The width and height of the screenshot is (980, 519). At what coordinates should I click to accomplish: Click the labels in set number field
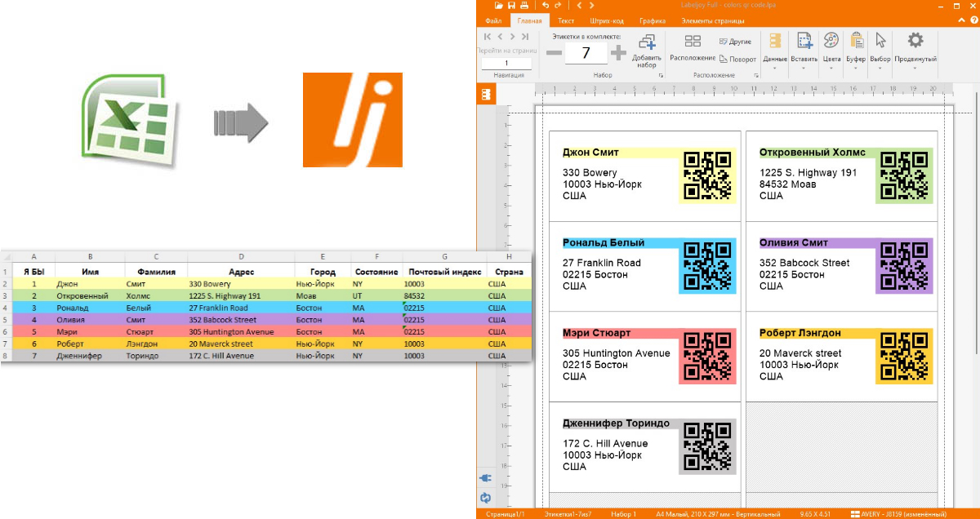[586, 53]
